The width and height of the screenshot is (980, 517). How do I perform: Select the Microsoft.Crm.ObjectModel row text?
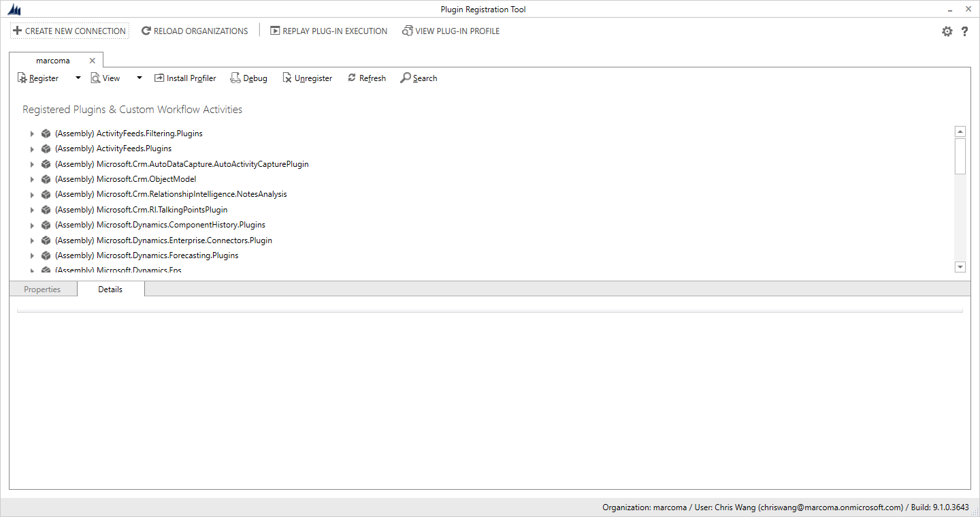pos(125,179)
